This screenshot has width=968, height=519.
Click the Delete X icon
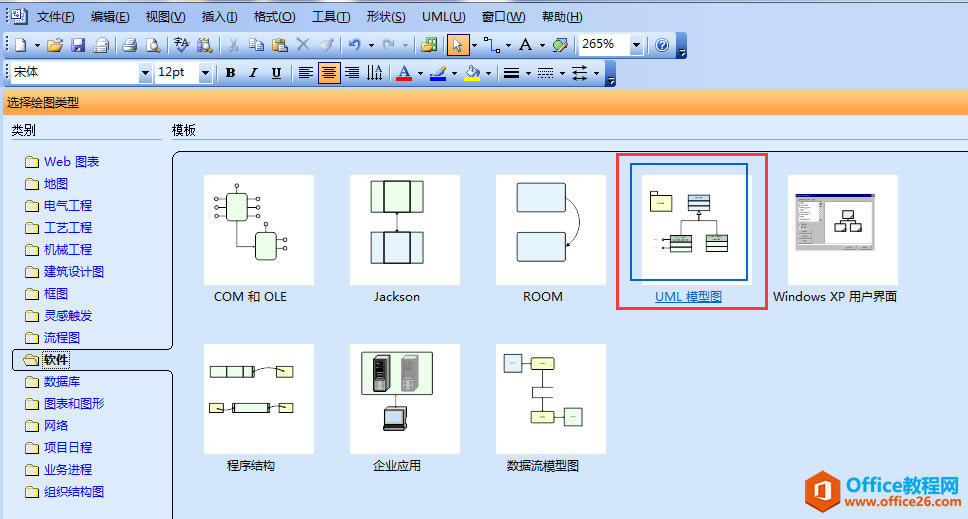302,45
